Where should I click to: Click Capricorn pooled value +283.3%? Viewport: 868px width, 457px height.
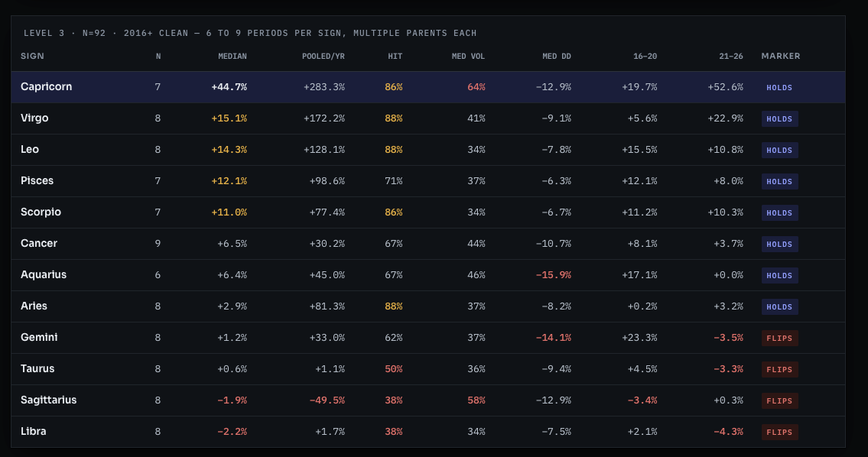323,87
